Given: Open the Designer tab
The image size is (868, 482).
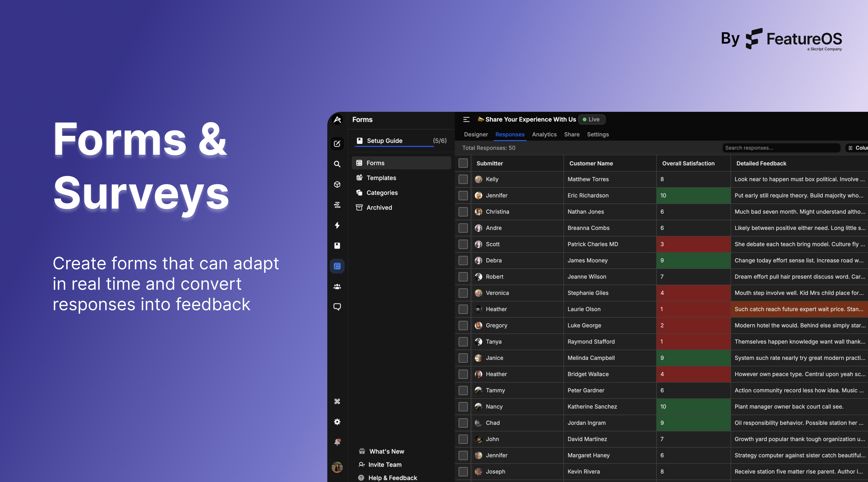Looking at the screenshot, I should 475,134.
